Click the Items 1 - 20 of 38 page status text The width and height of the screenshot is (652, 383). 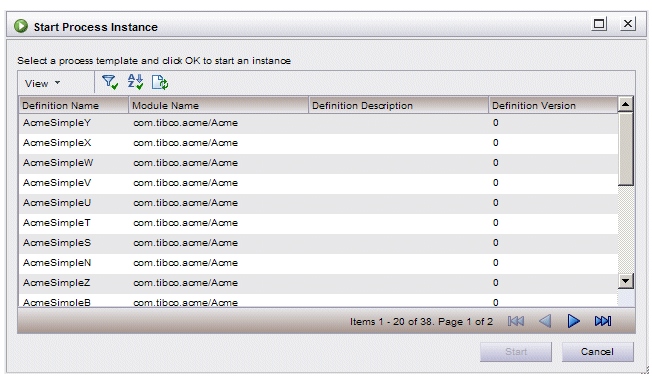coord(421,322)
